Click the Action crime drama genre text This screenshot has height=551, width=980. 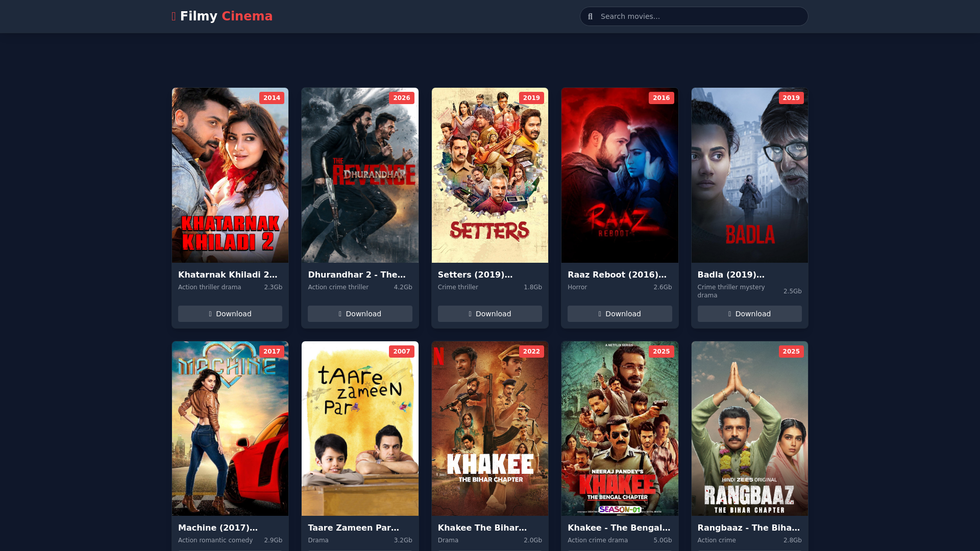click(x=598, y=540)
